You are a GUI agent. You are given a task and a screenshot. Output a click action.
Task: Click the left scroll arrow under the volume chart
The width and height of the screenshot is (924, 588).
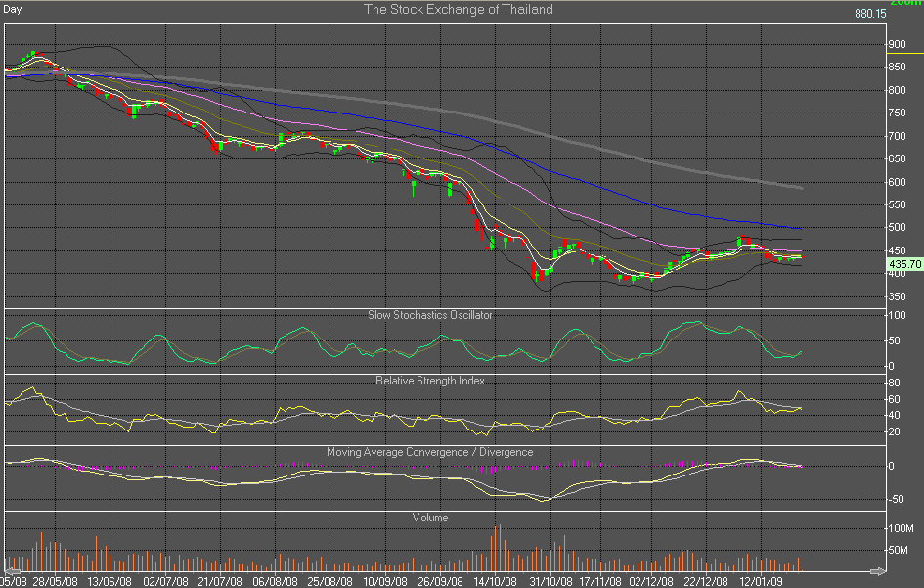pos(13,571)
